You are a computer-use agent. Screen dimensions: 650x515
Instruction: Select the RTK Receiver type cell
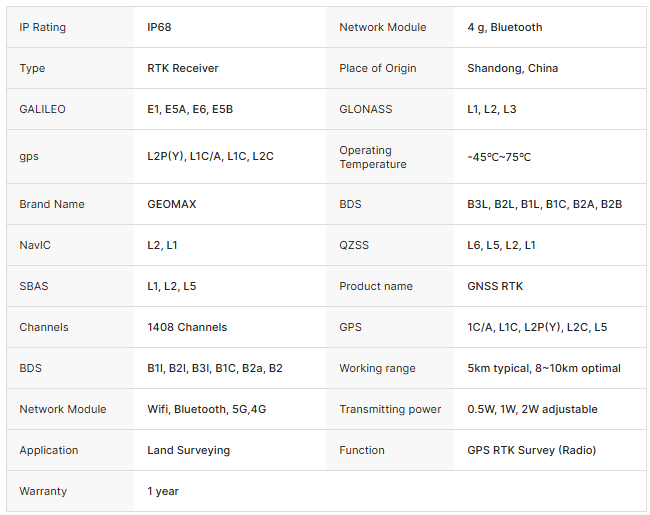coord(183,68)
